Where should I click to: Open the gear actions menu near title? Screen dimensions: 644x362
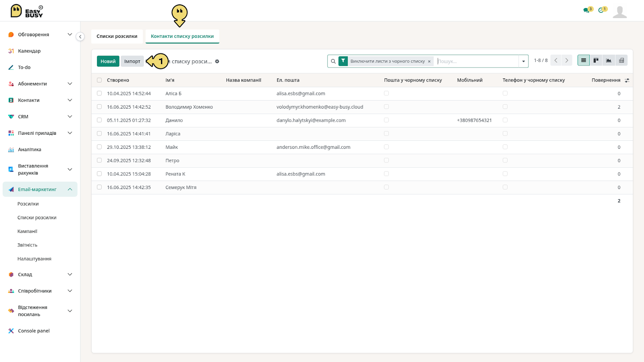[x=217, y=62]
